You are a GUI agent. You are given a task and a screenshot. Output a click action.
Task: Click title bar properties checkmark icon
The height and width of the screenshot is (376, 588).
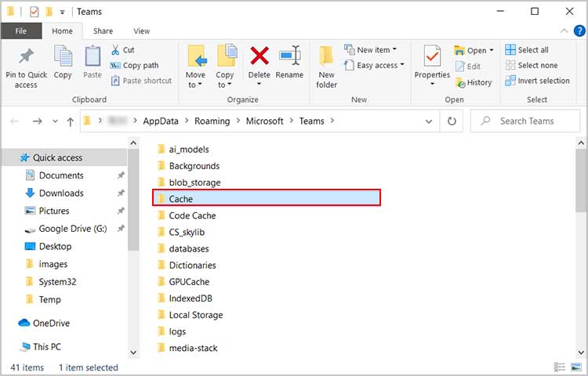(x=34, y=12)
